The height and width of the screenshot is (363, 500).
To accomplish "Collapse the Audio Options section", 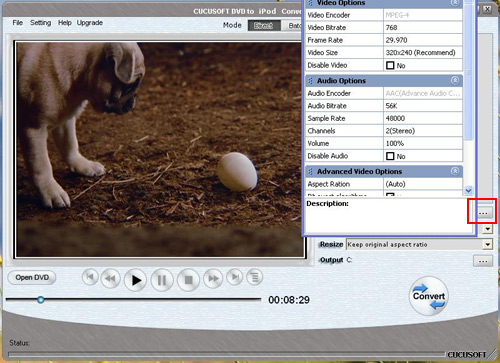I will 455,80.
